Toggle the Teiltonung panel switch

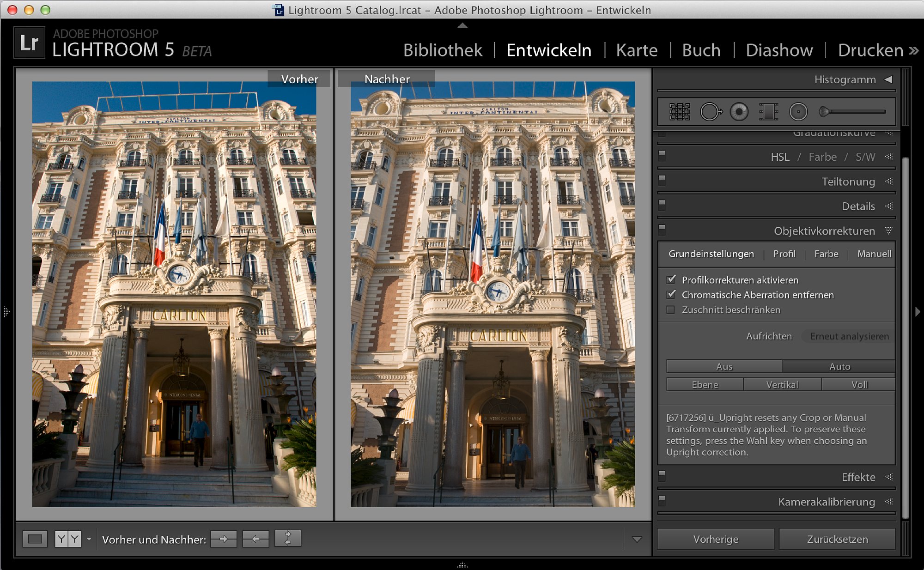(662, 181)
